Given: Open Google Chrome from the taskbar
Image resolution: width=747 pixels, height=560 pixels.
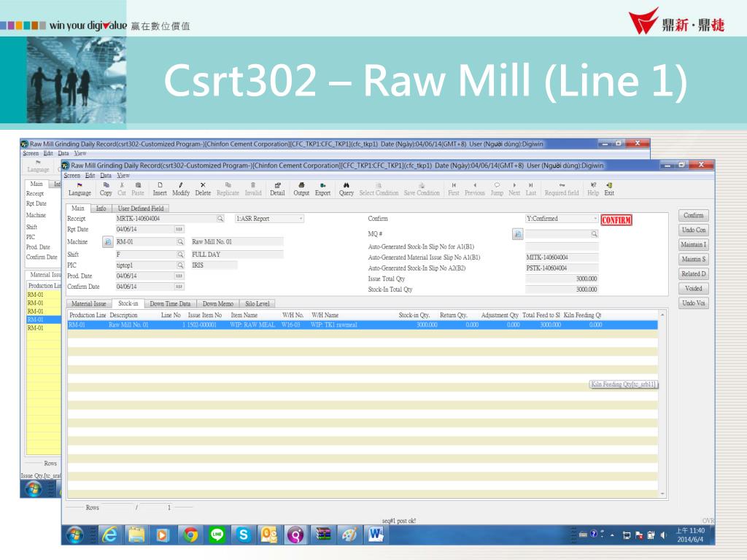Looking at the screenshot, I should click(190, 535).
